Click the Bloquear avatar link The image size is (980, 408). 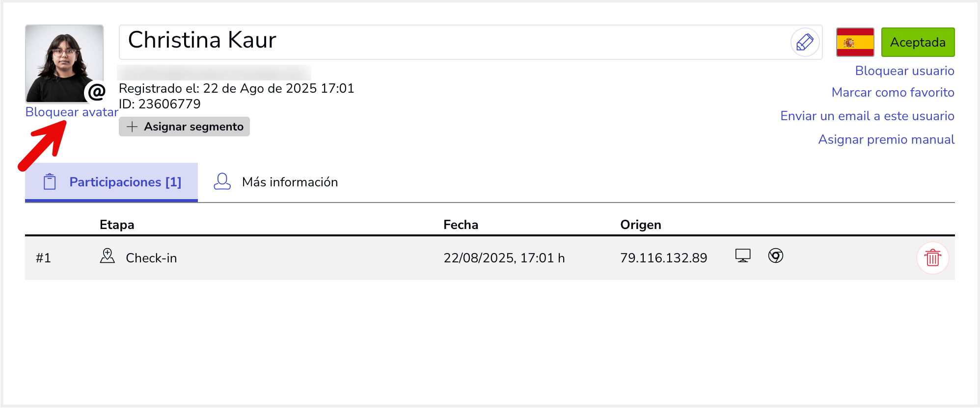72,112
